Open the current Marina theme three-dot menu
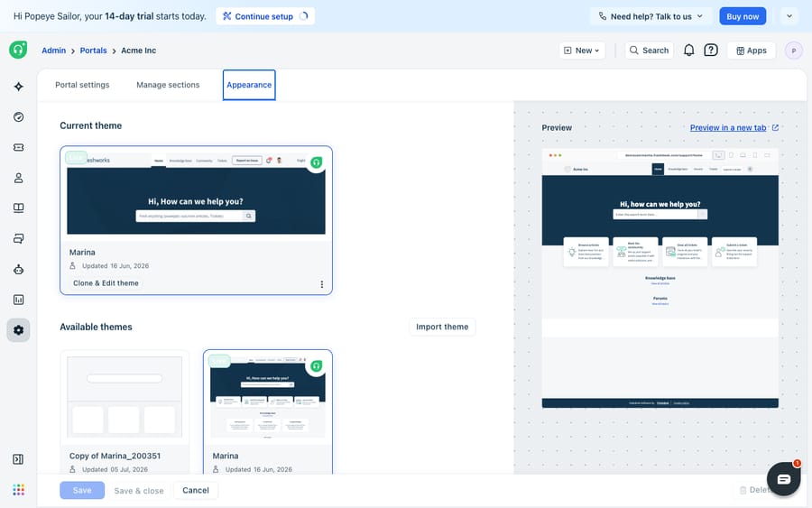The height and width of the screenshot is (508, 812). click(x=321, y=284)
